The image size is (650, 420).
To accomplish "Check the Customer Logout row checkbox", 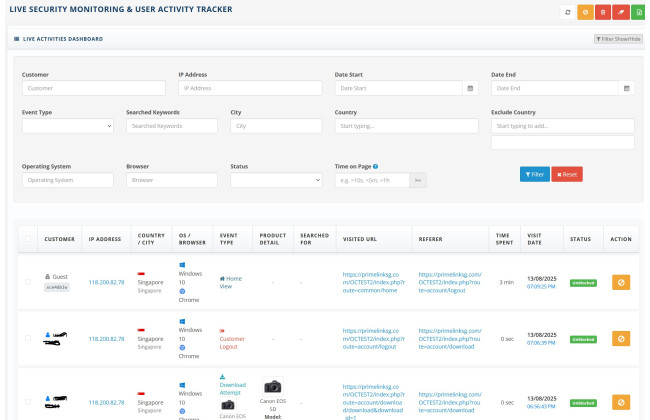I will click(28, 338).
